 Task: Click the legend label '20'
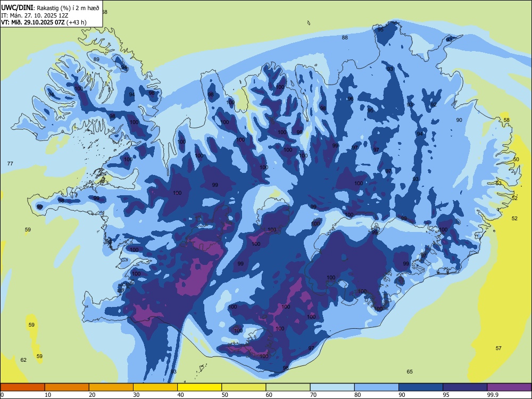[x=92, y=395]
